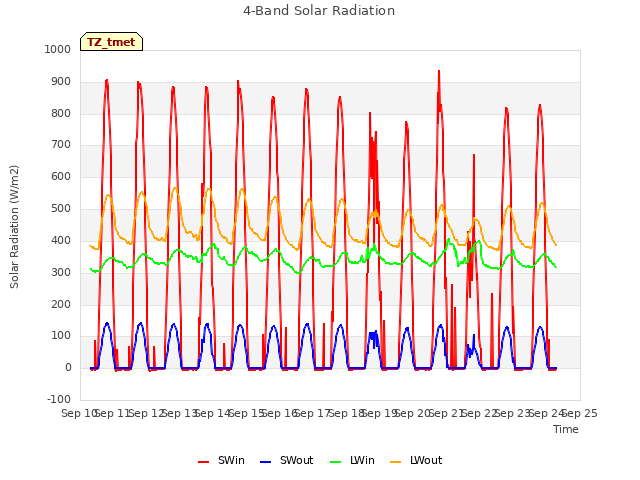Toggle the LWout legend entry
Screen dimensions: 640x480
pyautogui.click(x=416, y=460)
